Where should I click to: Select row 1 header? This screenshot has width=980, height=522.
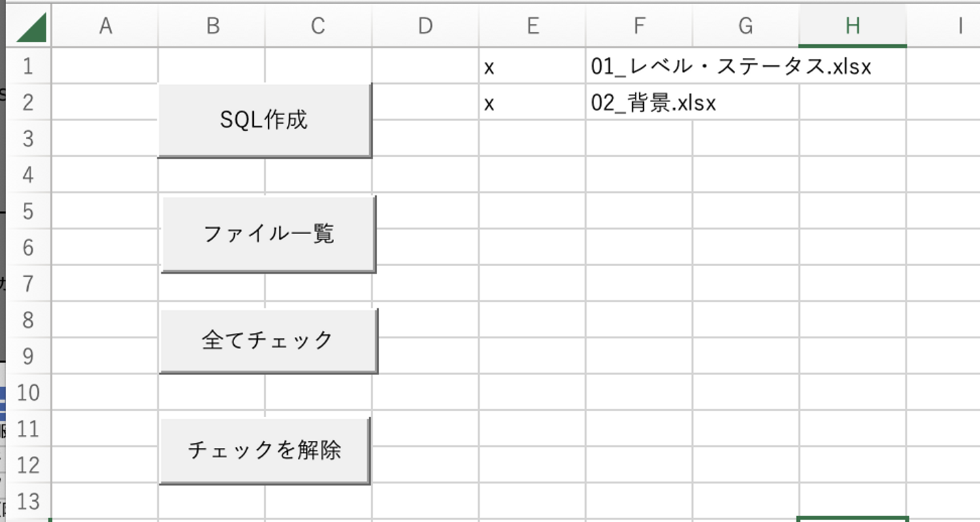point(28,66)
